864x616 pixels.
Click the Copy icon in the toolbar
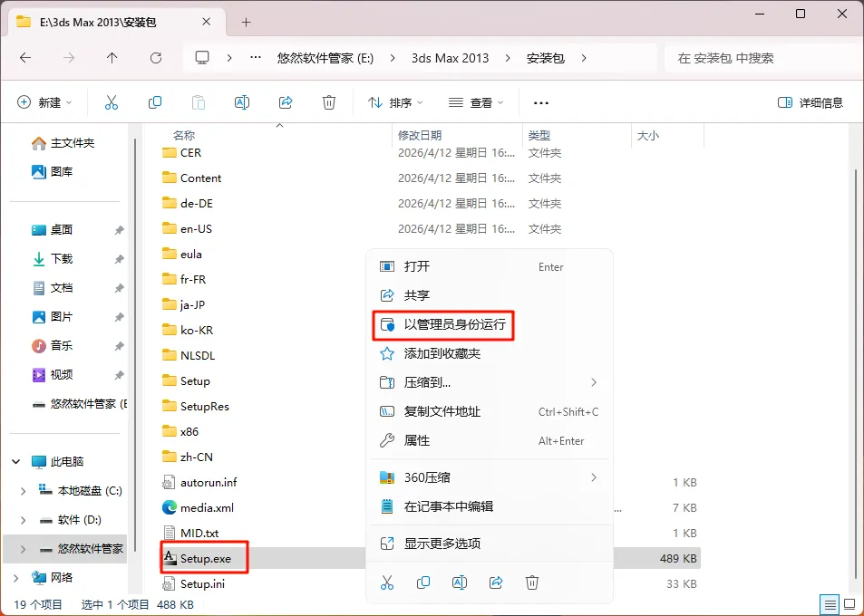155,102
